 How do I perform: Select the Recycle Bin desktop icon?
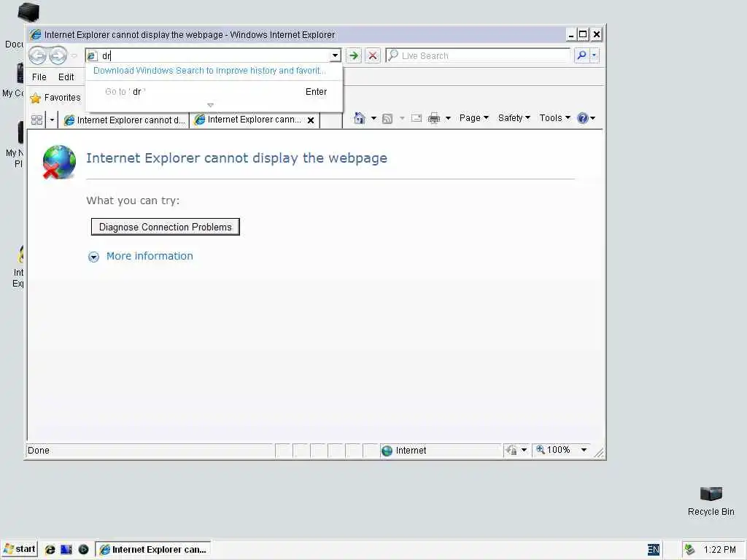click(711, 502)
